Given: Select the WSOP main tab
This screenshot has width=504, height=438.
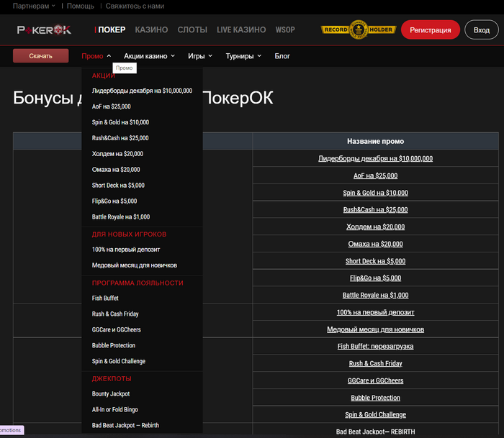Looking at the screenshot, I should [285, 30].
